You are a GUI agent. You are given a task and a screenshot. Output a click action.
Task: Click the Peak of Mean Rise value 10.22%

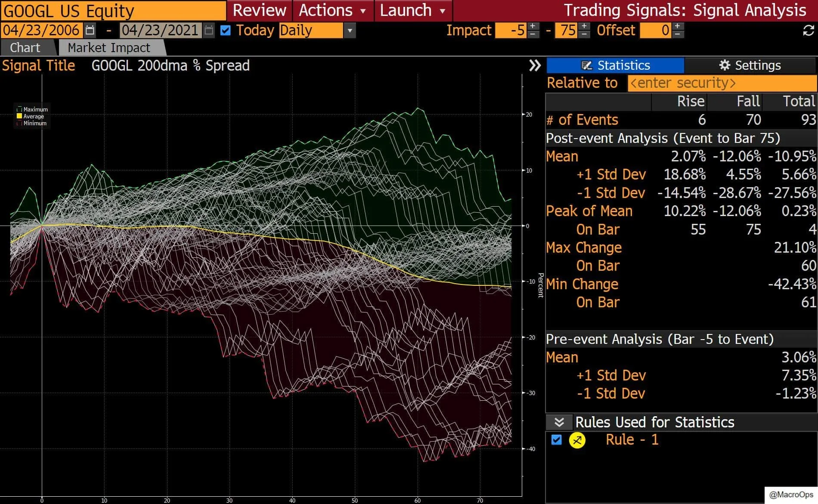tap(685, 211)
